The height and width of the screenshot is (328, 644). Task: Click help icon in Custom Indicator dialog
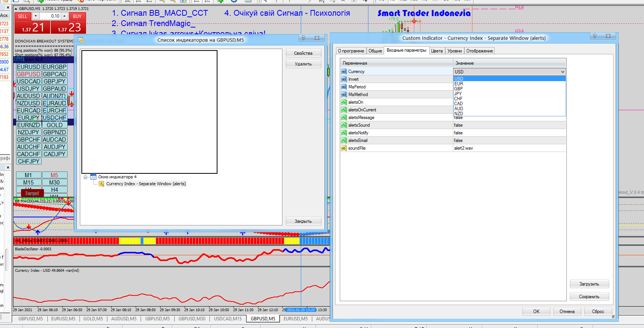click(594, 36)
